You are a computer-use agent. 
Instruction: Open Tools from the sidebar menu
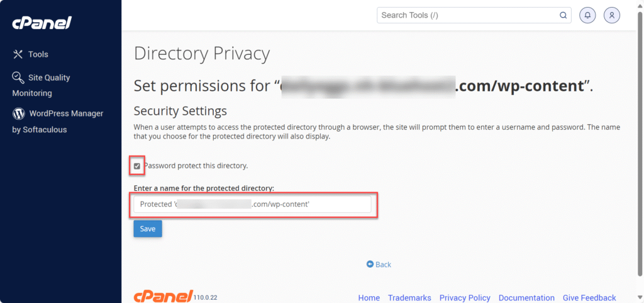(x=38, y=54)
